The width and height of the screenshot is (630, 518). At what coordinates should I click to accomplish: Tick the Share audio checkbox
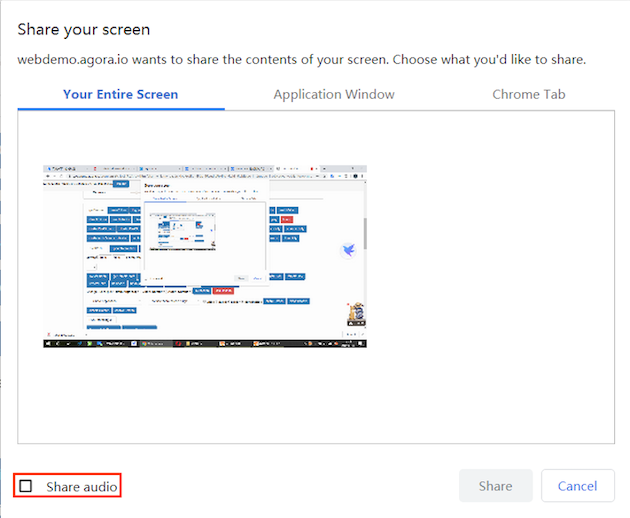27,487
